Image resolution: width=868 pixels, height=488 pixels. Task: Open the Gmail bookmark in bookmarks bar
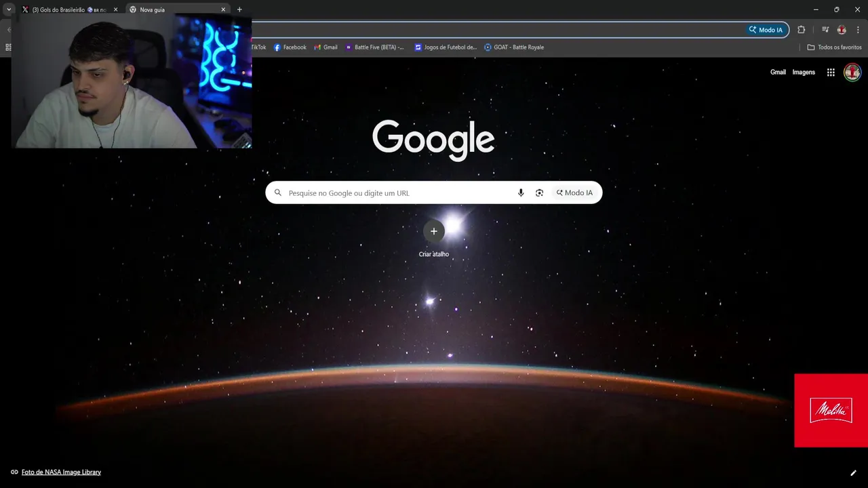325,47
